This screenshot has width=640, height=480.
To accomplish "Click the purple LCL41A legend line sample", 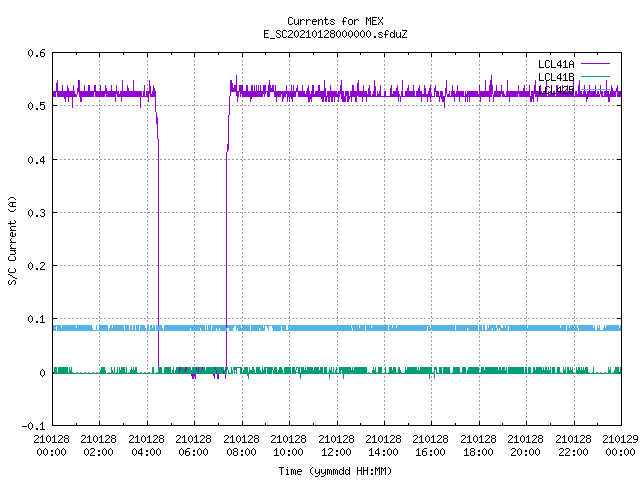I will (595, 64).
